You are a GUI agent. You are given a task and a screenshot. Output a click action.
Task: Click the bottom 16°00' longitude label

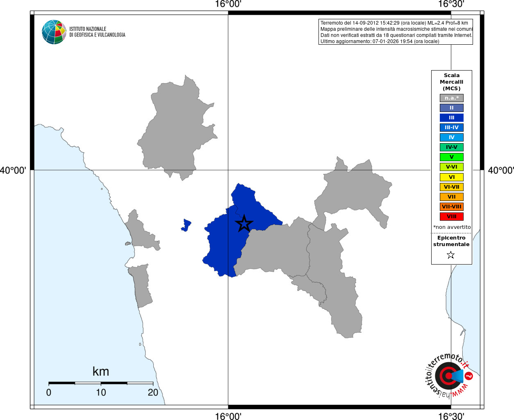[228, 416]
